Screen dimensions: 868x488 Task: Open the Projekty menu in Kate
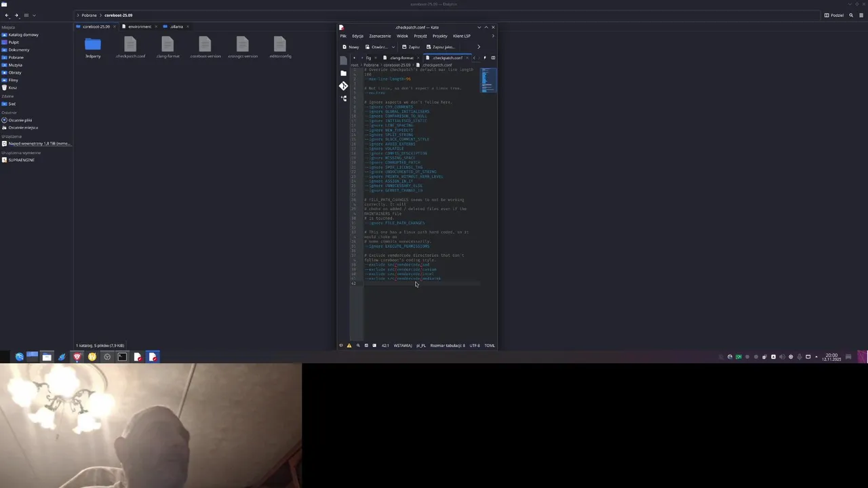[x=440, y=36]
